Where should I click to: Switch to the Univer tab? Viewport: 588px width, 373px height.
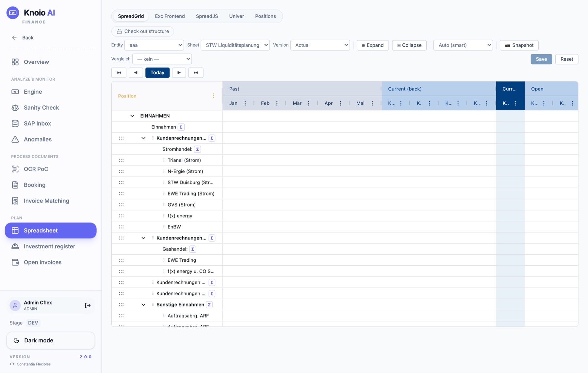237,16
